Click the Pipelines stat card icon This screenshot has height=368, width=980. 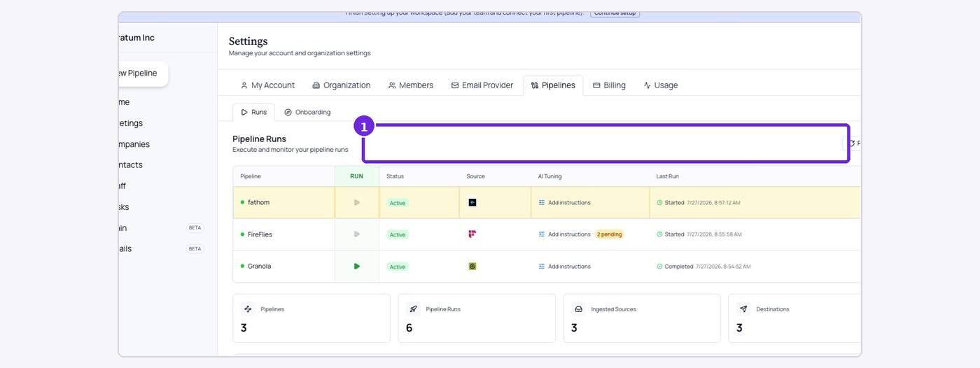[248, 309]
